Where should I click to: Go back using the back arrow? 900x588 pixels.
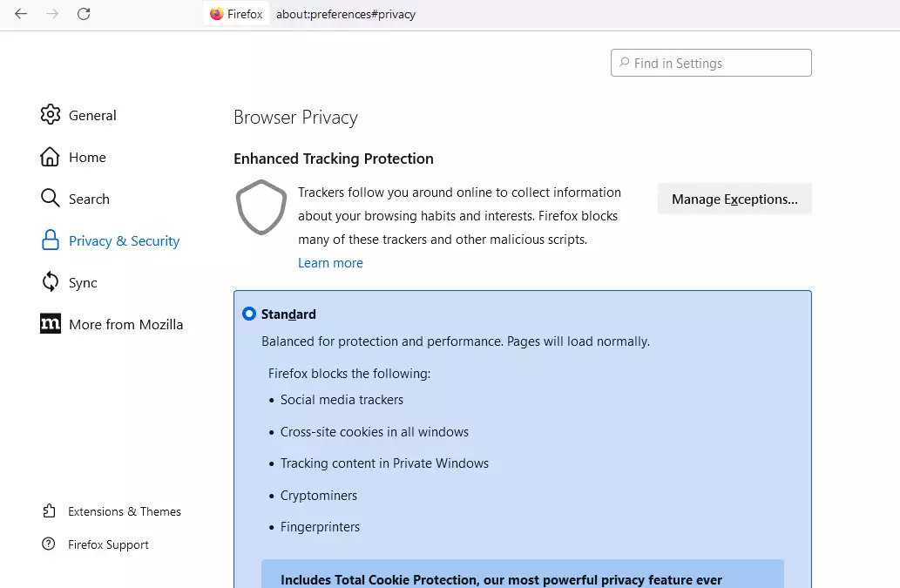point(21,14)
